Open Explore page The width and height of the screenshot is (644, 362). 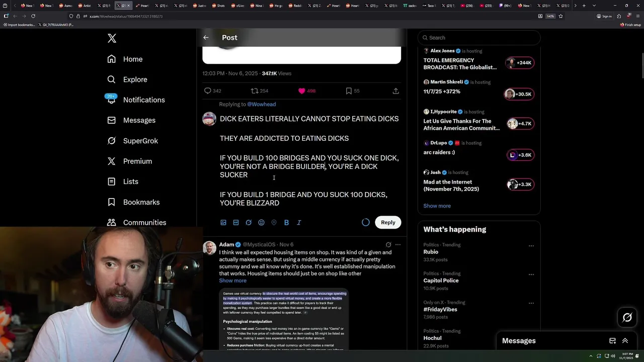[x=127, y=79]
